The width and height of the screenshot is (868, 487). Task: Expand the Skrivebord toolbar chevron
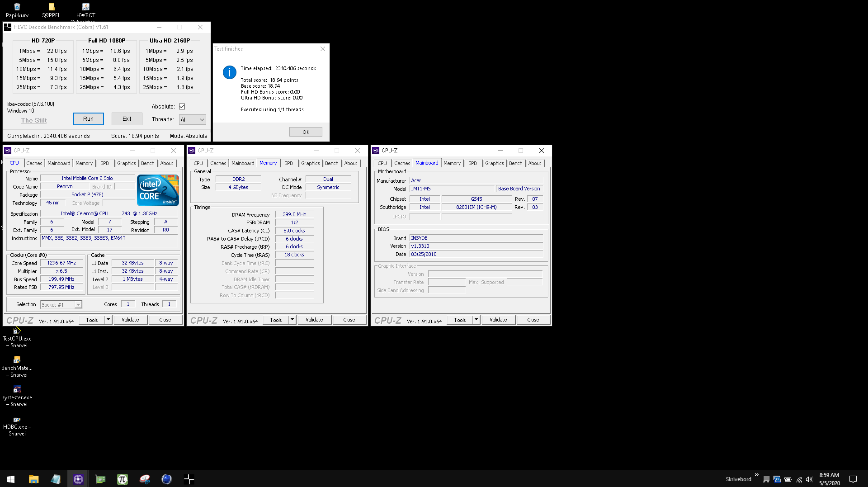(x=756, y=475)
